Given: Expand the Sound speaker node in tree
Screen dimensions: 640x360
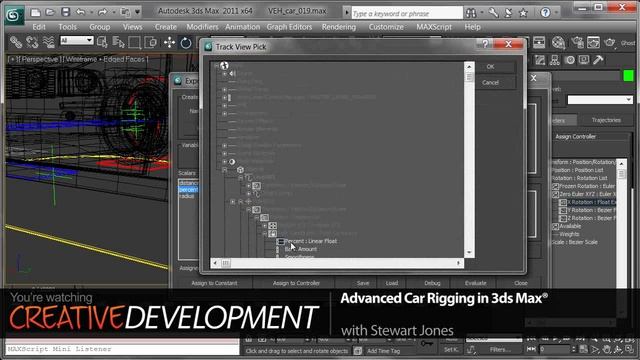Looking at the screenshot, I should (224, 73).
